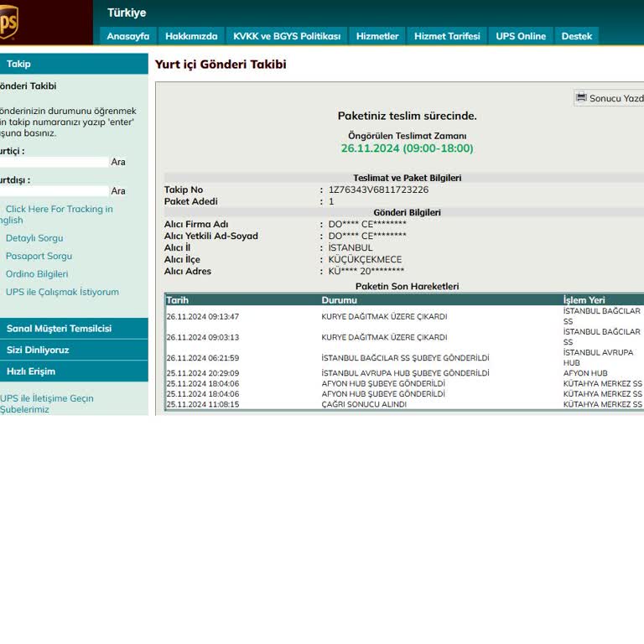Click the AFYON HUB location cell
Viewport: 644px width, 644px height.
(x=585, y=373)
